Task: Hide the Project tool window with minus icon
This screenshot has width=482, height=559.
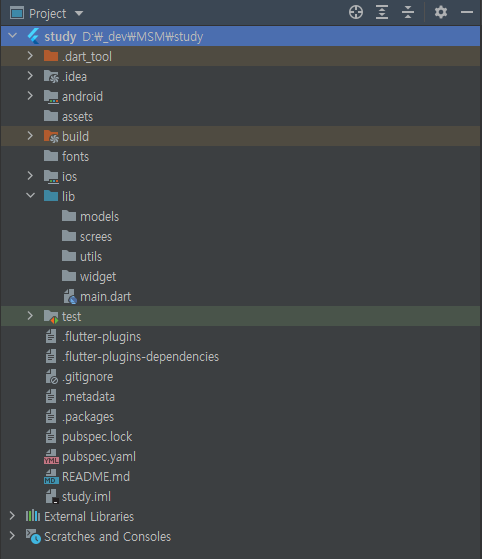Action: (467, 12)
